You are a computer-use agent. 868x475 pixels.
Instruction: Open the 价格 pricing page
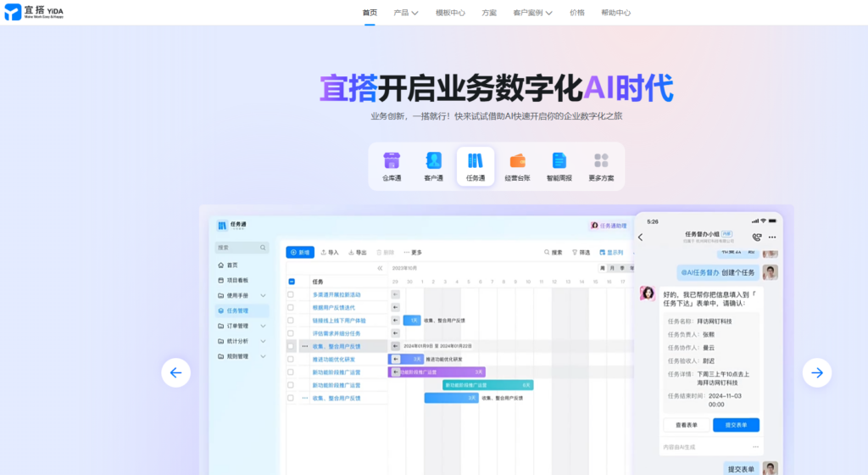pyautogui.click(x=577, y=13)
